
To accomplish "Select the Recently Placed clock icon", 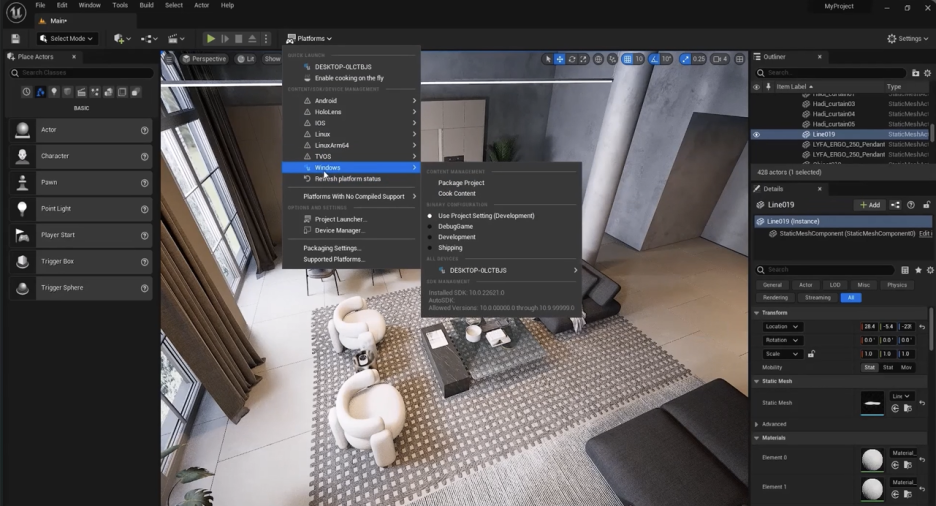I will click(26, 92).
